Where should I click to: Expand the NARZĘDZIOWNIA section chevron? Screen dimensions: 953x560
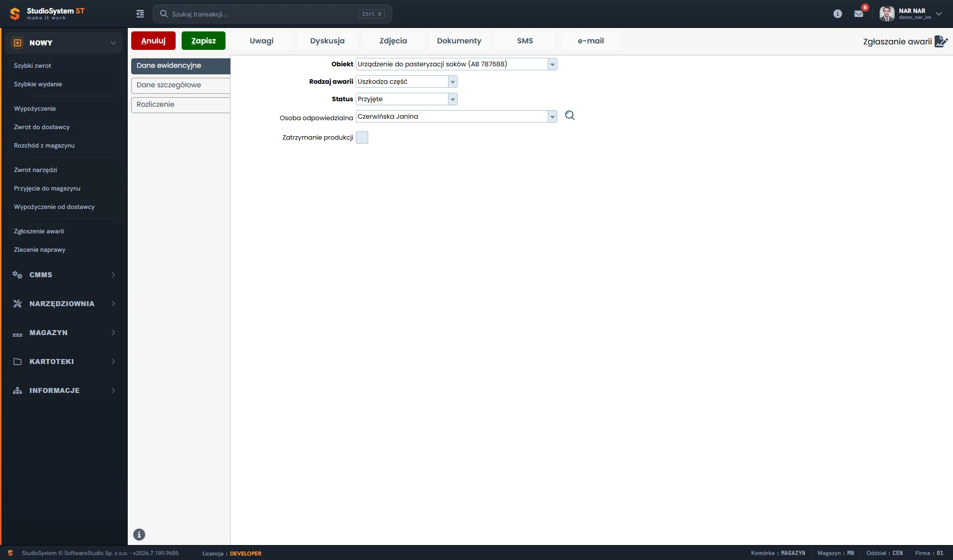coord(113,304)
